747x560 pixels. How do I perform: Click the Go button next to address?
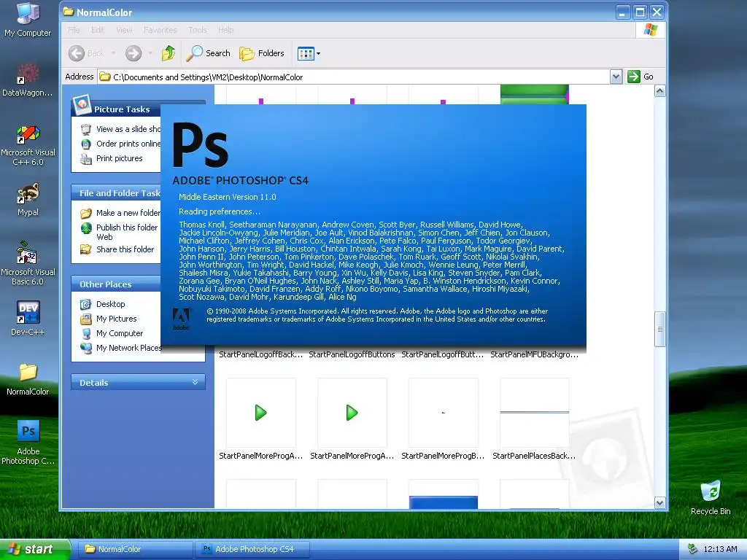(x=640, y=77)
